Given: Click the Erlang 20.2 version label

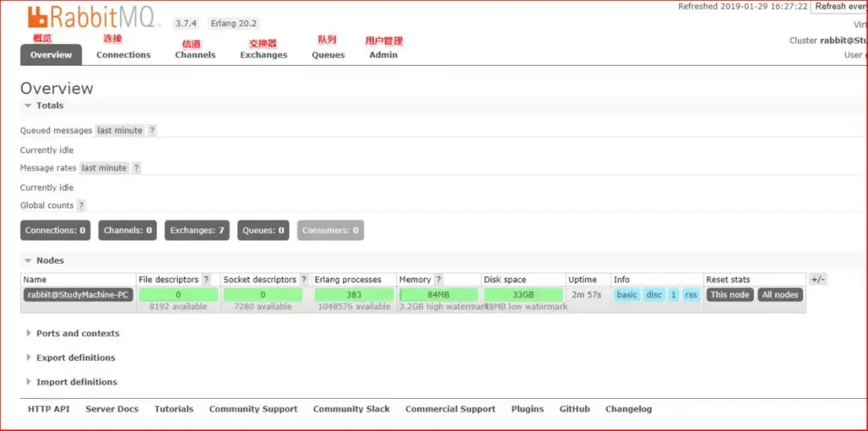Looking at the screenshot, I should point(234,23).
